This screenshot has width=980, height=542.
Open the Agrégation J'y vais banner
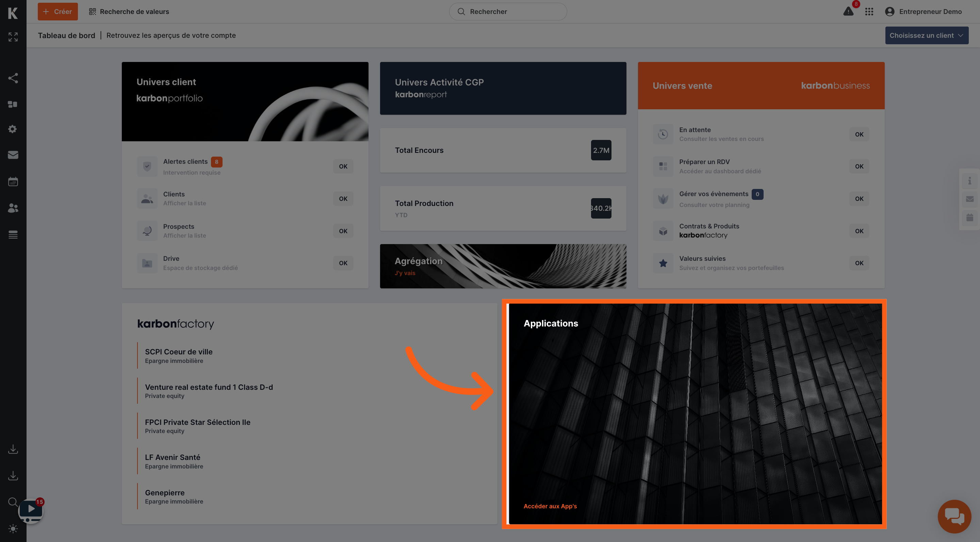pos(503,266)
